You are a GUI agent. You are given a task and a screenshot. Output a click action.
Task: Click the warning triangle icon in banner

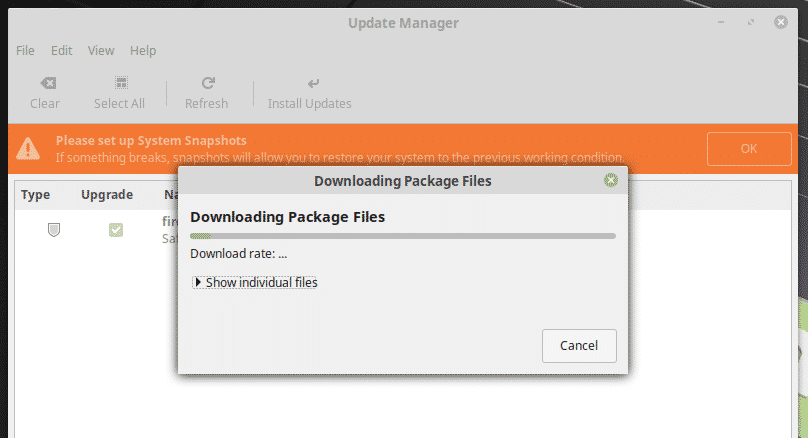click(x=29, y=148)
